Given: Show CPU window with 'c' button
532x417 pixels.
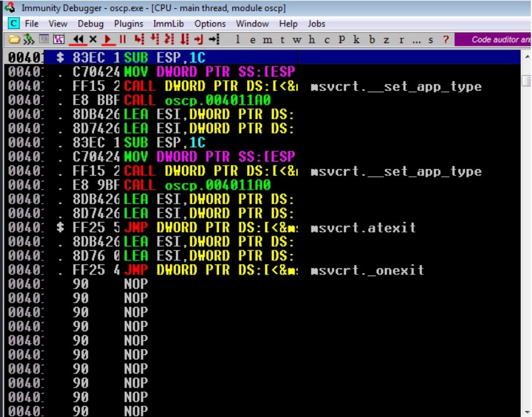Looking at the screenshot, I should click(327, 40).
